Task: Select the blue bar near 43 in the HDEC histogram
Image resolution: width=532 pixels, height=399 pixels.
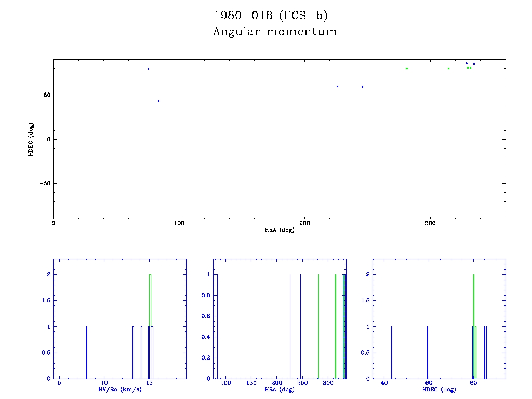Action: coord(391,352)
